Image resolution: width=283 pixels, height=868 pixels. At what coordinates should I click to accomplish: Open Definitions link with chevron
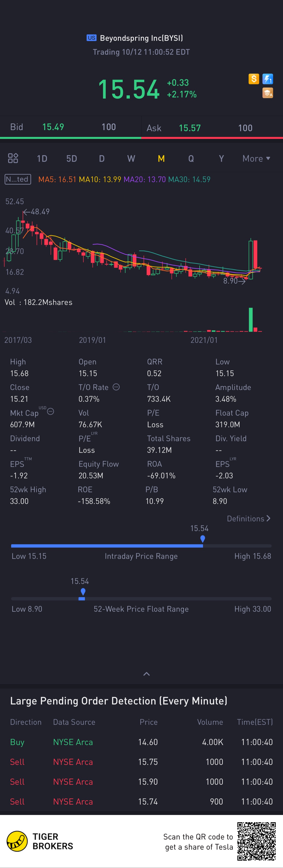pos(248,519)
